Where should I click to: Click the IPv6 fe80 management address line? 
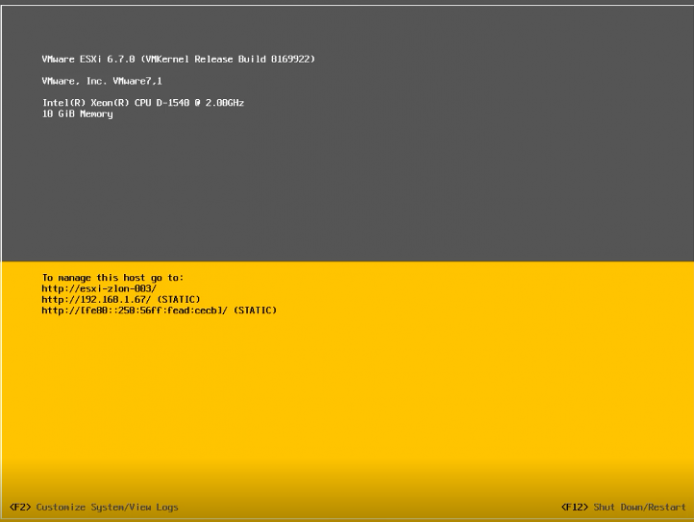pos(159,310)
